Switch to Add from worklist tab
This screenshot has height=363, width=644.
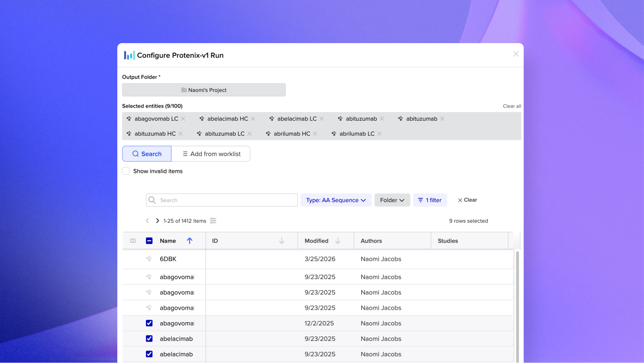click(x=211, y=154)
